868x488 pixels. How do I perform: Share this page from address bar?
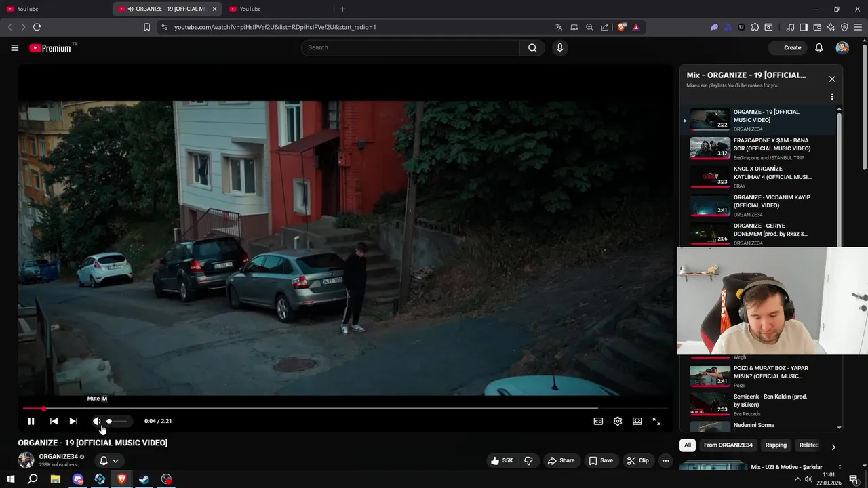coord(604,27)
